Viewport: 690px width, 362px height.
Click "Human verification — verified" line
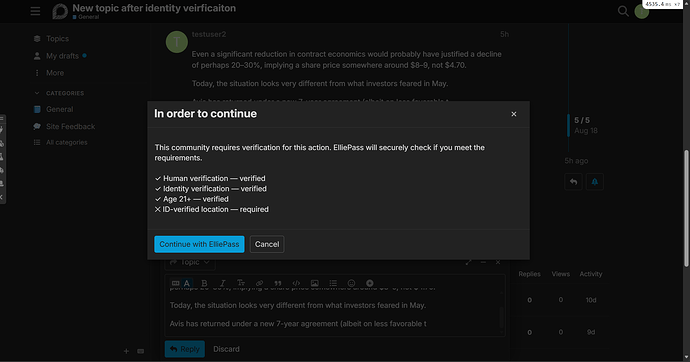(210, 179)
